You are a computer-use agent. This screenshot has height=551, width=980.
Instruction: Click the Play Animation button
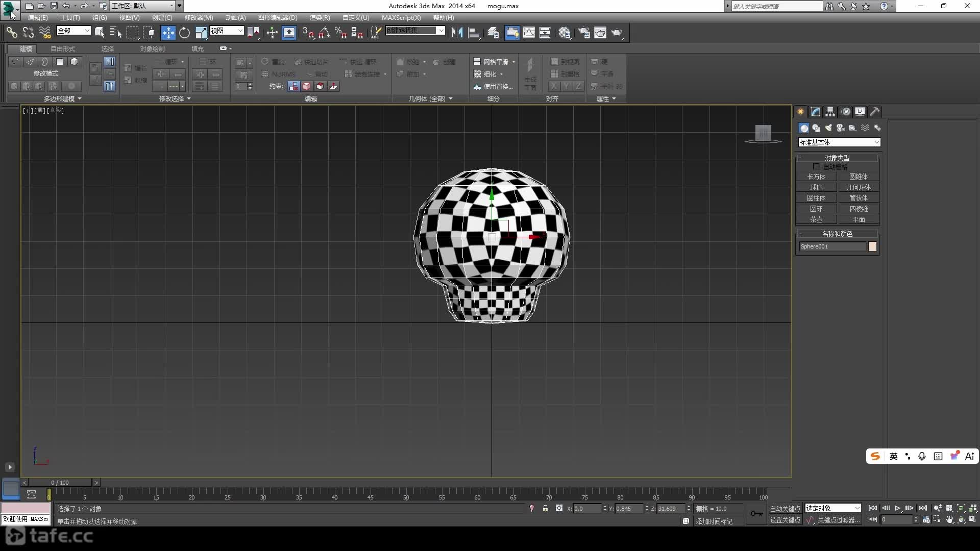tap(898, 508)
